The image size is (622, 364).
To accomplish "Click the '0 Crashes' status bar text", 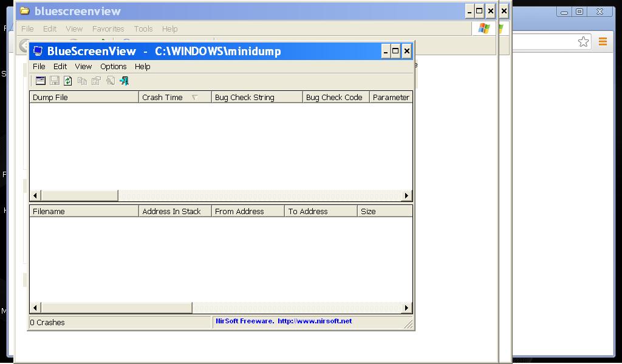I will [x=47, y=322].
